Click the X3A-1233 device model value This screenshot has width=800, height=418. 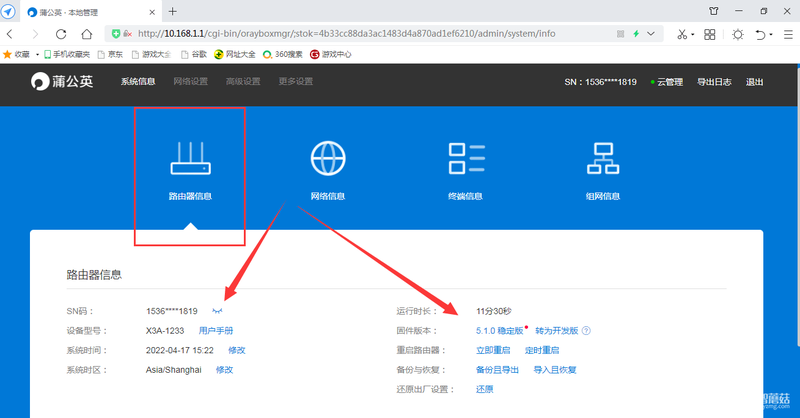[165, 331]
